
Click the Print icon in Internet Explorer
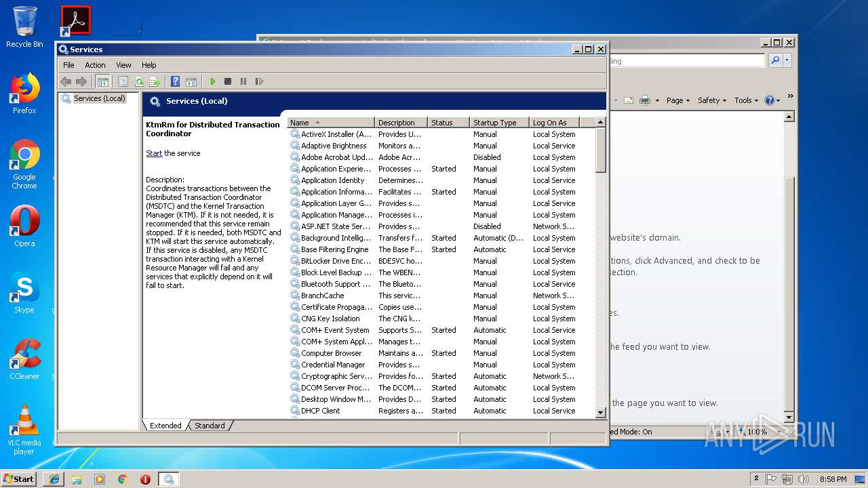(644, 100)
